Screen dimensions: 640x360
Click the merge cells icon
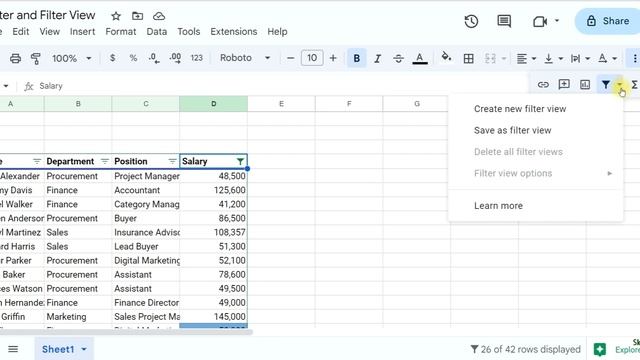tap(490, 58)
